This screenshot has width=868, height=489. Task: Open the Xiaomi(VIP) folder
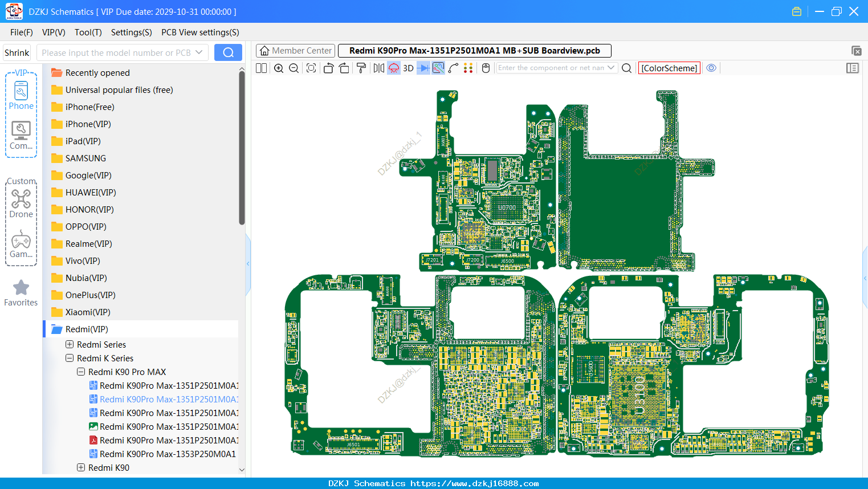pos(88,312)
